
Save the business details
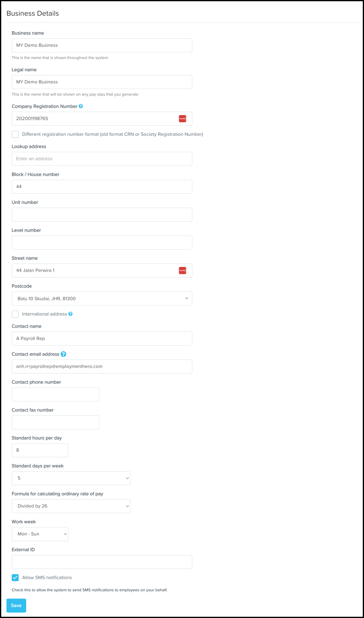[16, 605]
